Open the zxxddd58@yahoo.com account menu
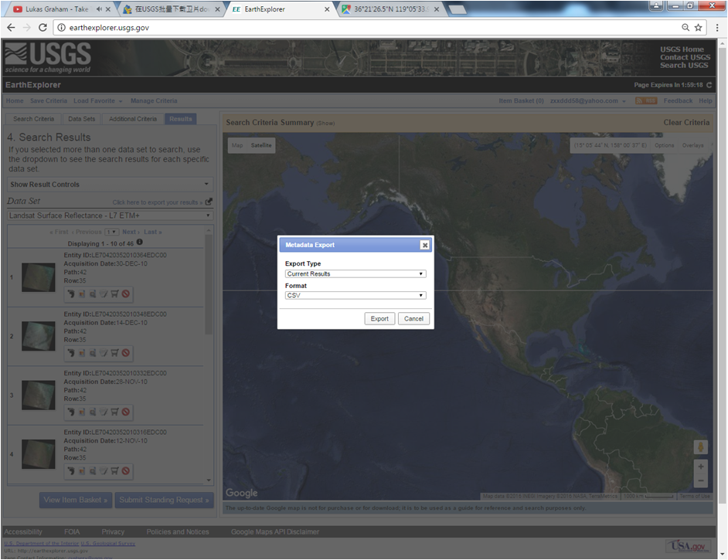Screen dimensions: 728x560 click(588, 100)
